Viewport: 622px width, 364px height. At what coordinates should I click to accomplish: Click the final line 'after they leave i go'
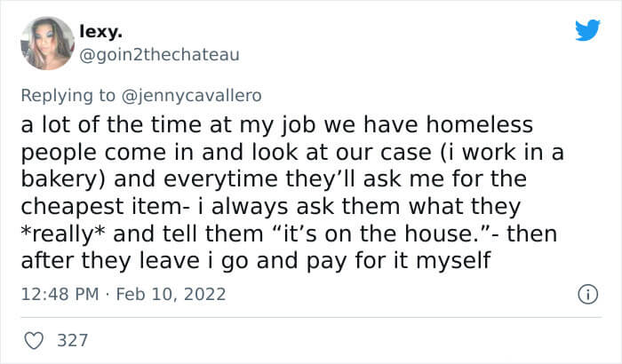click(x=135, y=261)
